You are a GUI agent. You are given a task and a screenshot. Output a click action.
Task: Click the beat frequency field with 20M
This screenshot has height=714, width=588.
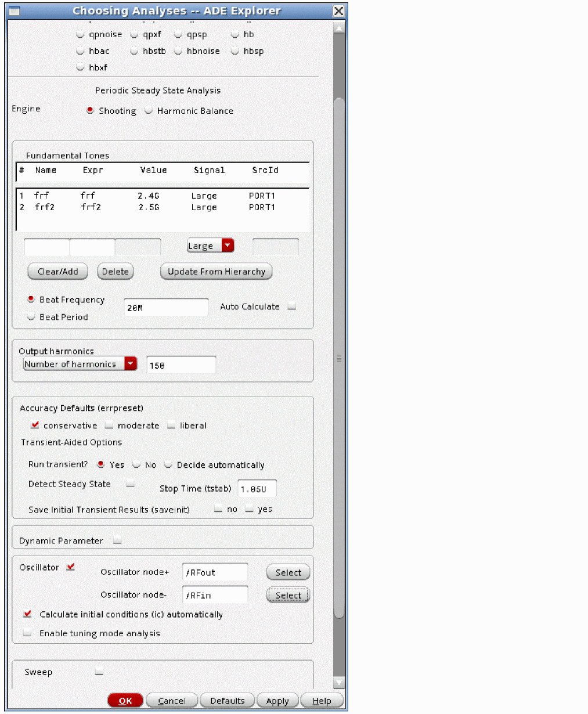click(166, 308)
